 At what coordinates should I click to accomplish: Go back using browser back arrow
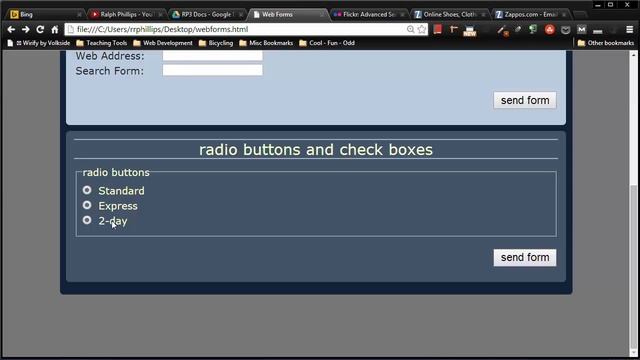(11, 29)
